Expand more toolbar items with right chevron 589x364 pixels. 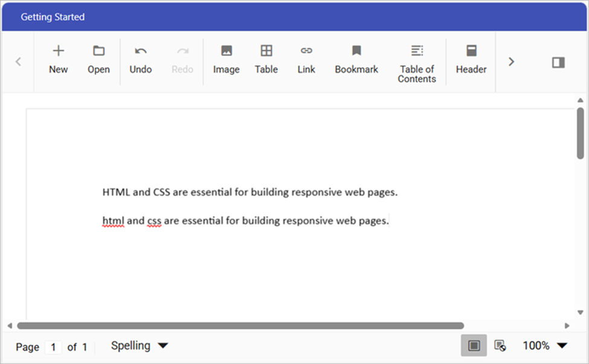pos(511,61)
